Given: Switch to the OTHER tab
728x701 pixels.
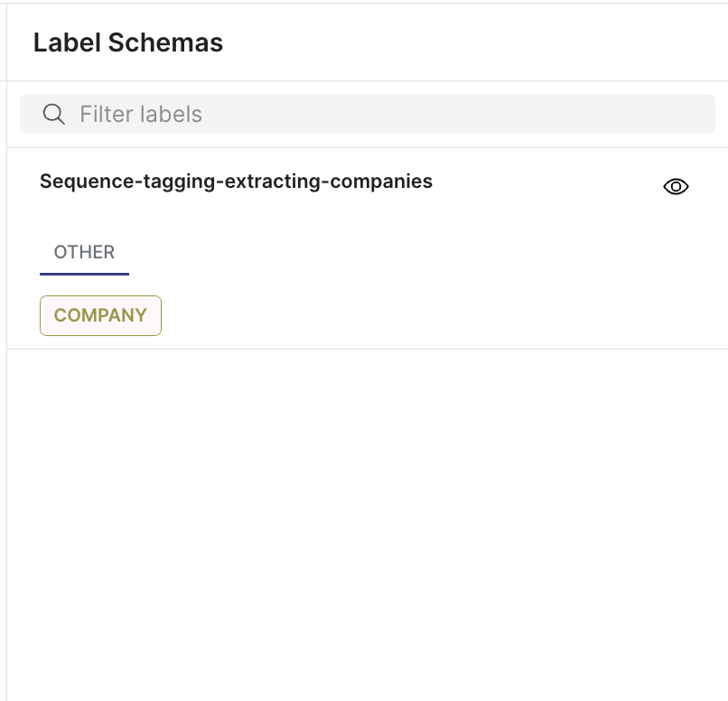Looking at the screenshot, I should 84,253.
